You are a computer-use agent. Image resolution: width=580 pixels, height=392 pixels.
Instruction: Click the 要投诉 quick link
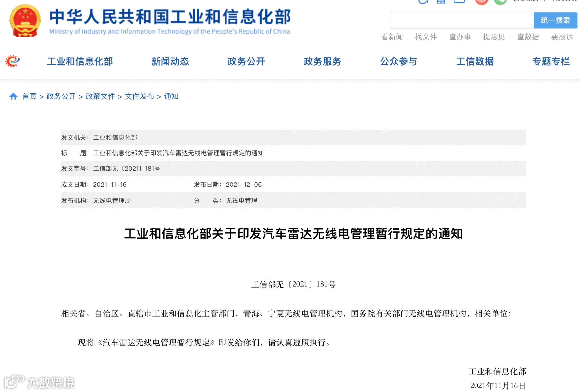tap(562, 37)
